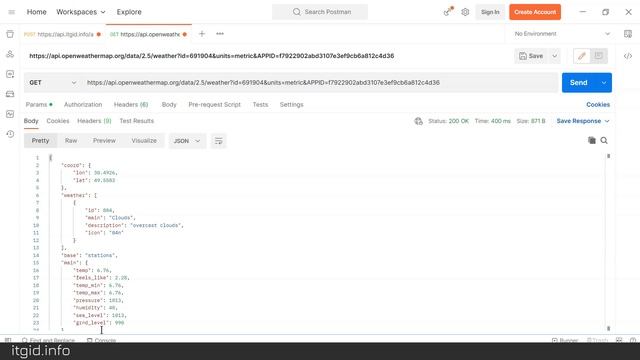Switch to Pretty view
This screenshot has width=640, height=360.
tap(40, 140)
